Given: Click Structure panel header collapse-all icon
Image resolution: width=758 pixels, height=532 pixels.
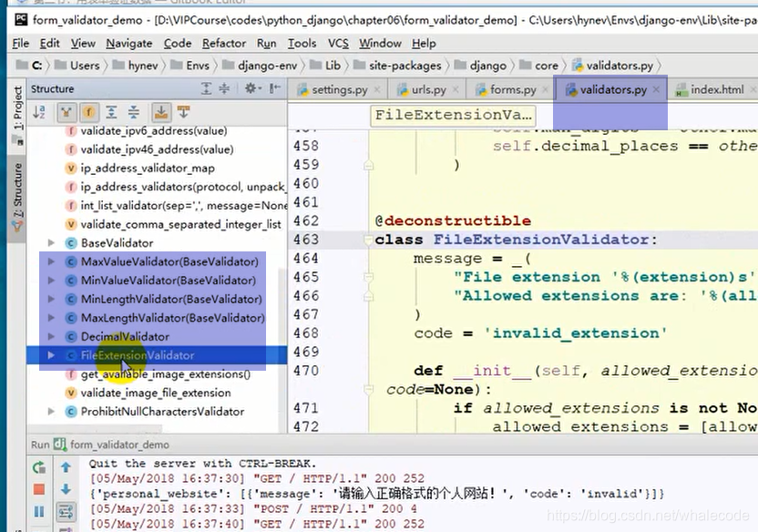Looking at the screenshot, I should pos(224,88).
